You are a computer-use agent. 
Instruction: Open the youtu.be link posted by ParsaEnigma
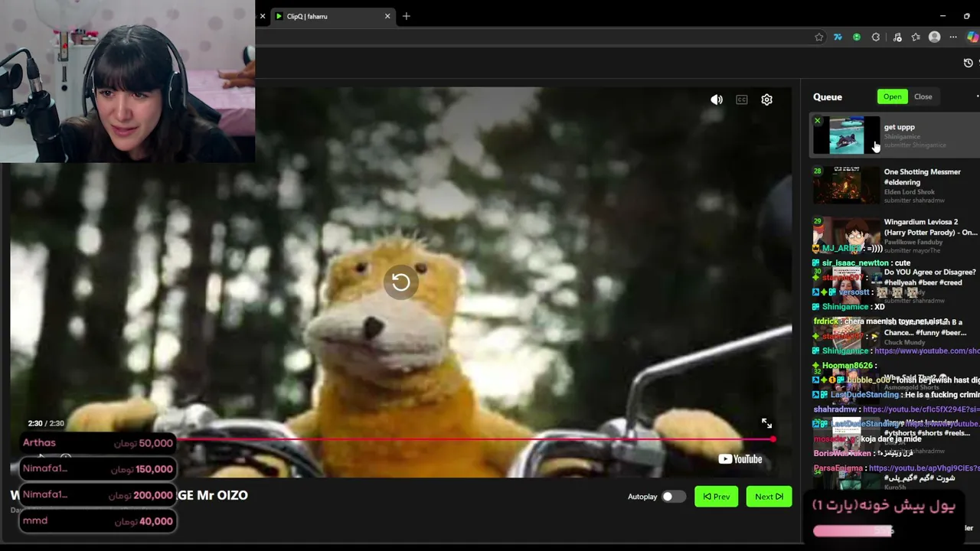click(x=924, y=468)
